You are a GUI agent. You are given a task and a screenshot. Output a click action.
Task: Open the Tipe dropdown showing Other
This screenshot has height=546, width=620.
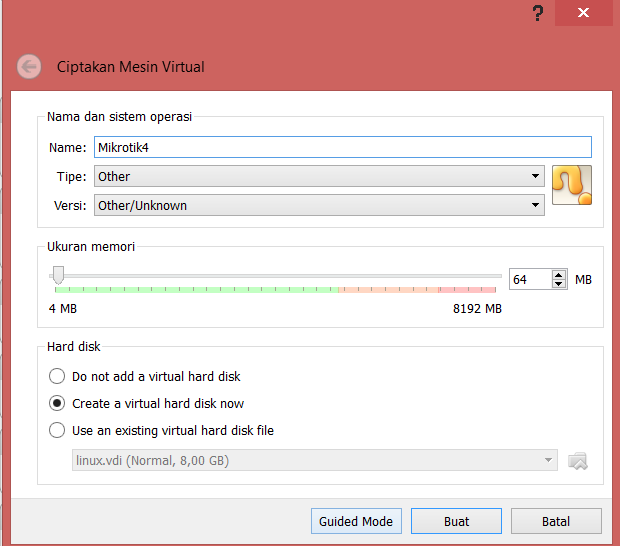coord(319,176)
